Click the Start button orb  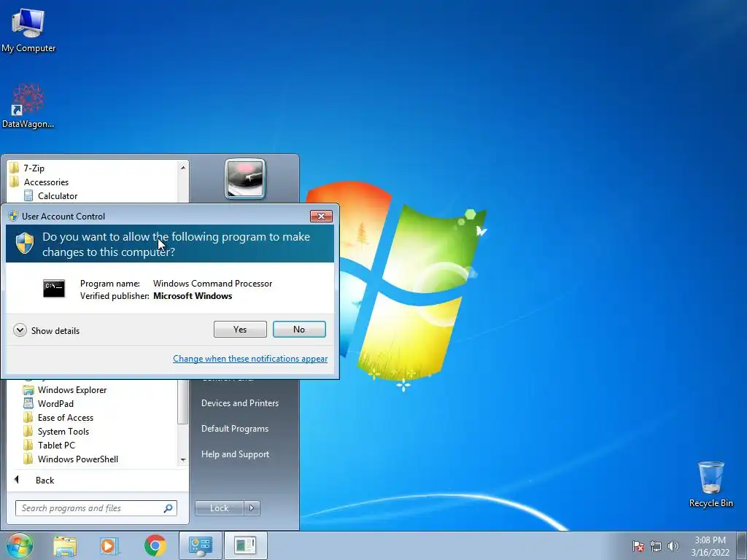(x=20, y=545)
